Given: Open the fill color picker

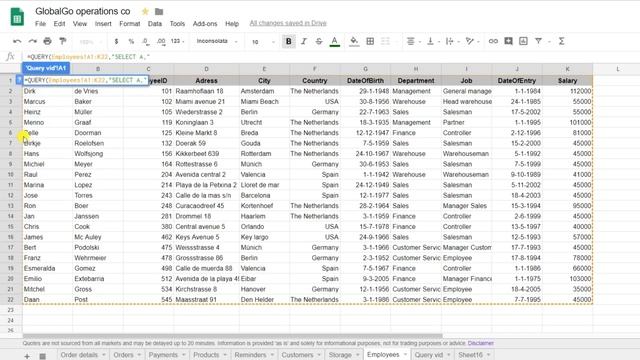Looking at the screenshot, I should click(x=354, y=41).
